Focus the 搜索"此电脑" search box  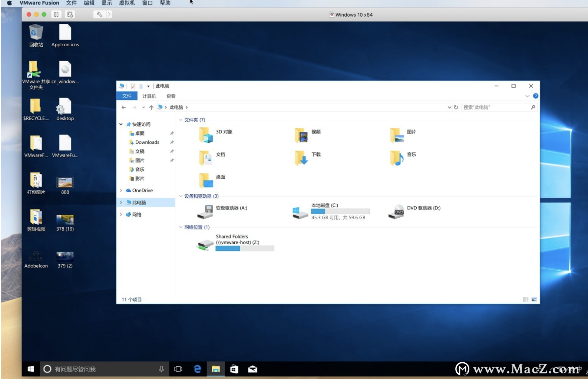499,107
